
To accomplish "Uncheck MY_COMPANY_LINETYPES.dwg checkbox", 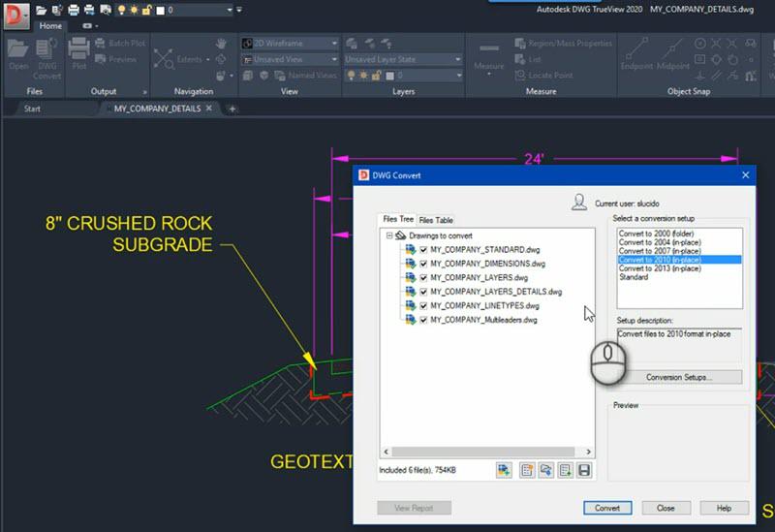I will point(423,305).
